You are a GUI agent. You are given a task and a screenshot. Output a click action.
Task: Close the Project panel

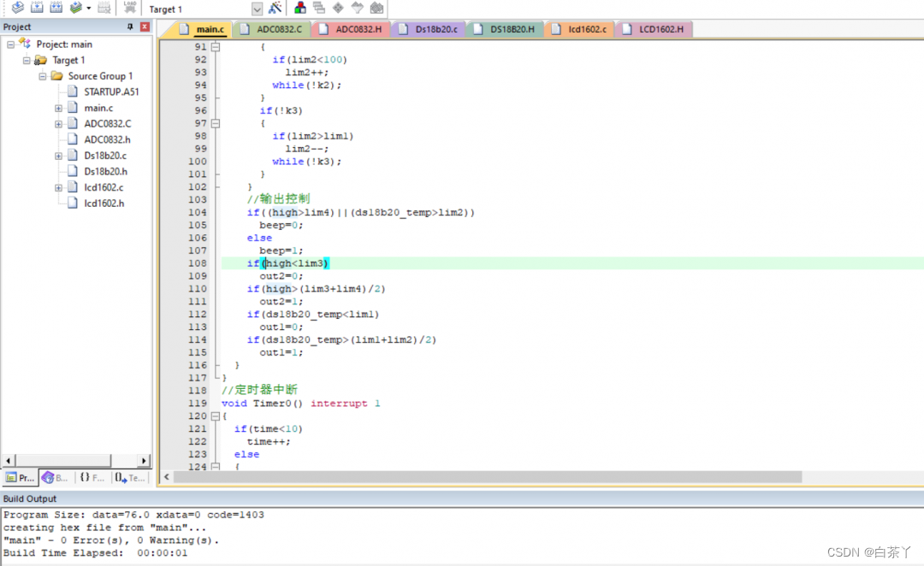click(x=145, y=27)
